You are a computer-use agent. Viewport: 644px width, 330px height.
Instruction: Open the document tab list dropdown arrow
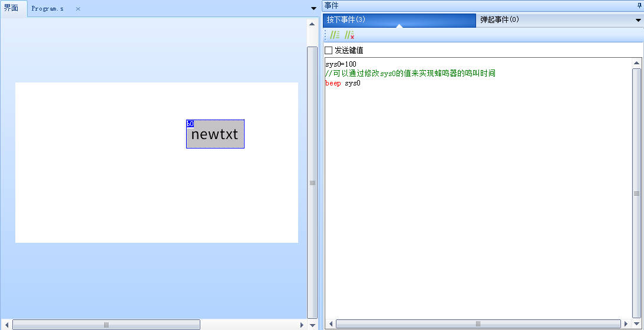[313, 9]
